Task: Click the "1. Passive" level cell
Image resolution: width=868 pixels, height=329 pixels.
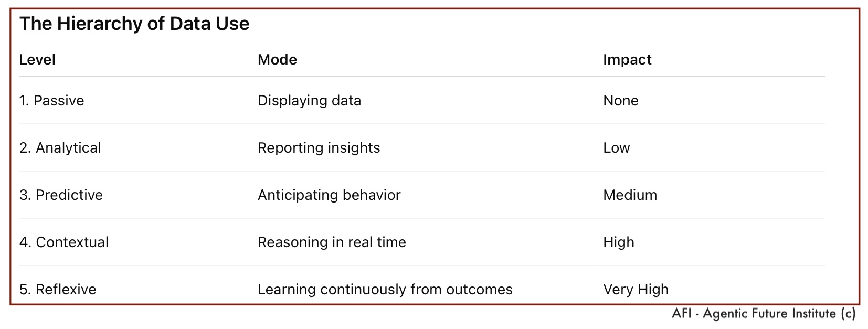Action: pos(51,101)
